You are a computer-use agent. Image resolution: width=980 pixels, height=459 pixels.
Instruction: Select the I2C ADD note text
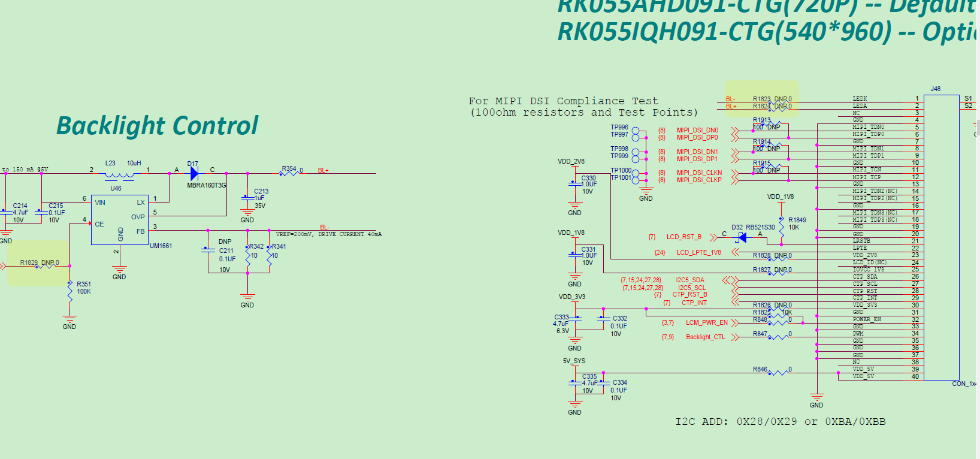[x=780, y=422]
